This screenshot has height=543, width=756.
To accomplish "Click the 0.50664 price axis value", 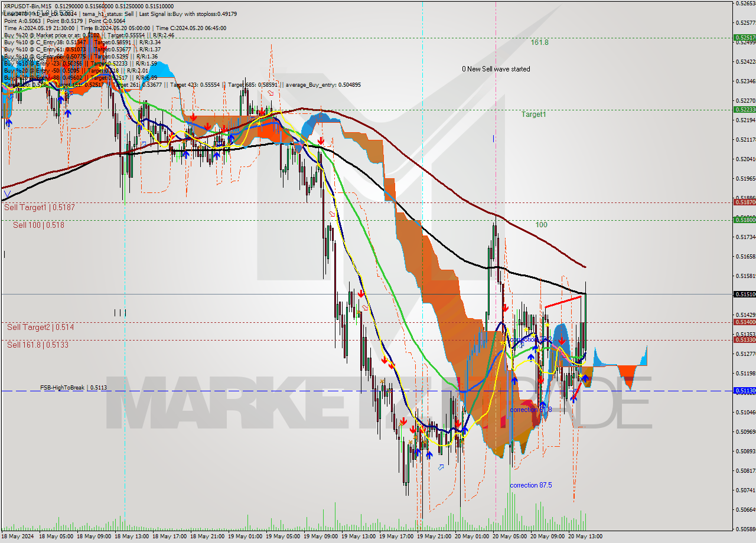I will coord(745,509).
